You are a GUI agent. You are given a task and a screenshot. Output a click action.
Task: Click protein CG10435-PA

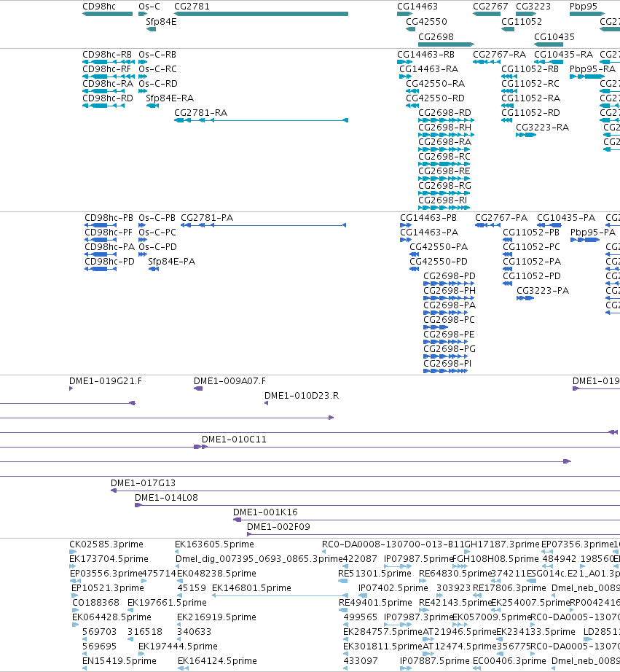549,225
